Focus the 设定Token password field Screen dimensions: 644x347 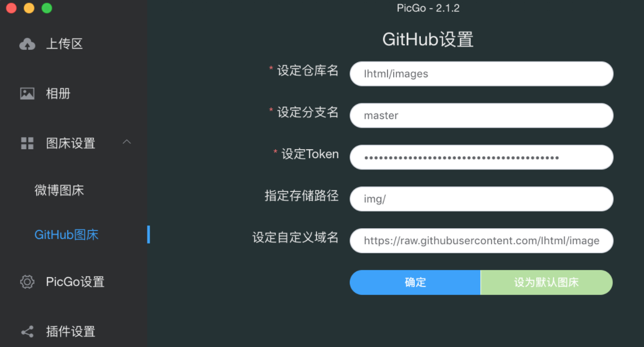click(481, 157)
